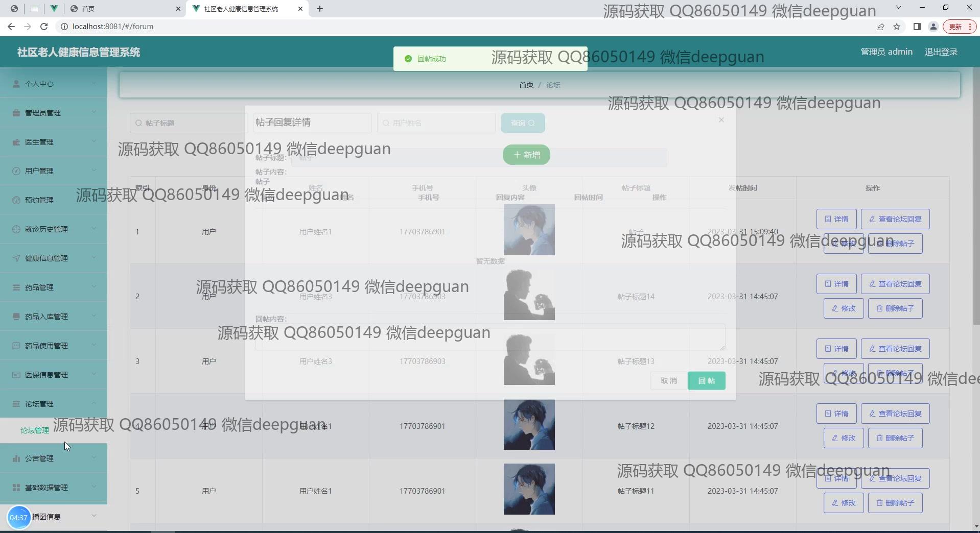Click the 回帖内容 text area
The height and width of the screenshot is (533, 980).
coord(489,337)
